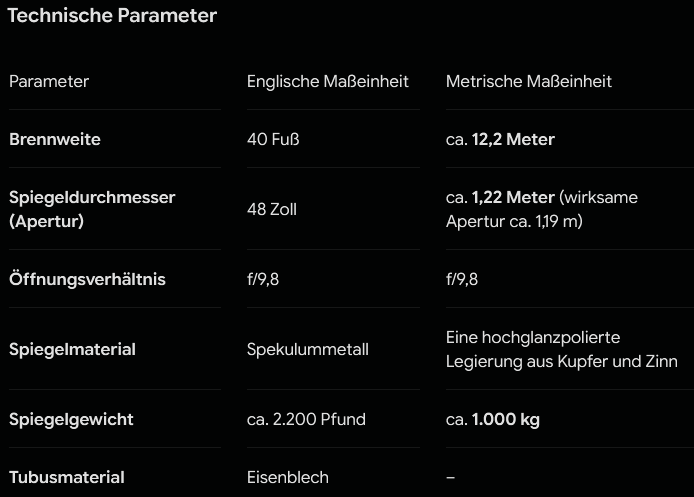Click the 48 Zoll cell

272,209
